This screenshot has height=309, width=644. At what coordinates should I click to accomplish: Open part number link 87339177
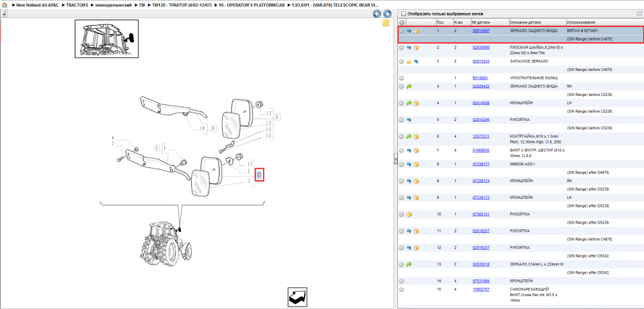480,165
